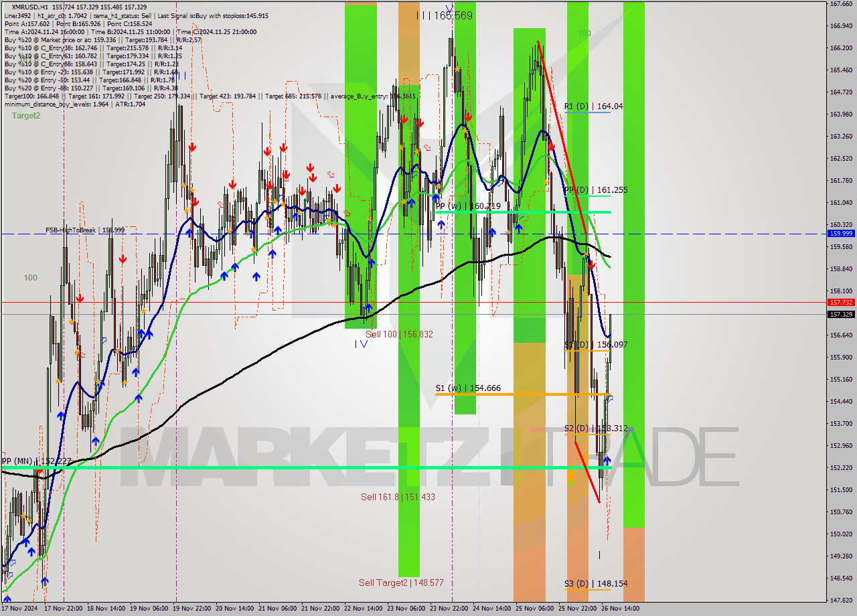Click the red 157.732 price tag
The image size is (857, 616).
(841, 303)
